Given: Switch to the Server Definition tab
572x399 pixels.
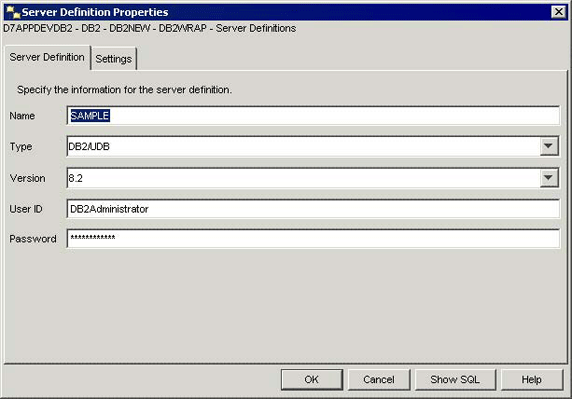Looking at the screenshot, I should [x=47, y=57].
